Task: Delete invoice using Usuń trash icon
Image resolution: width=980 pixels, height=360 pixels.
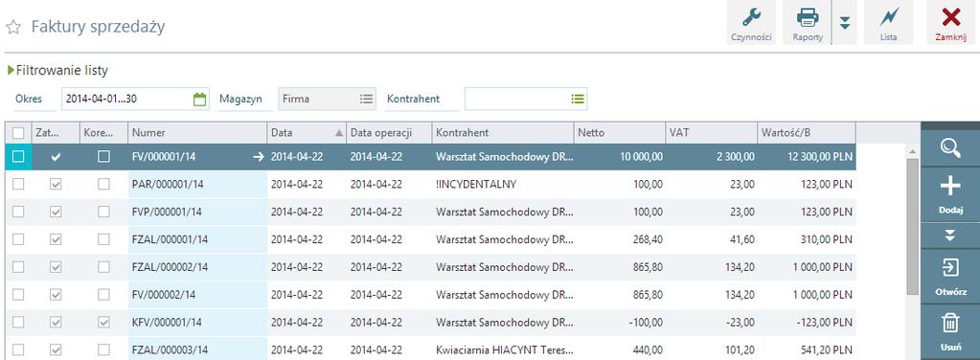Action: click(x=950, y=331)
